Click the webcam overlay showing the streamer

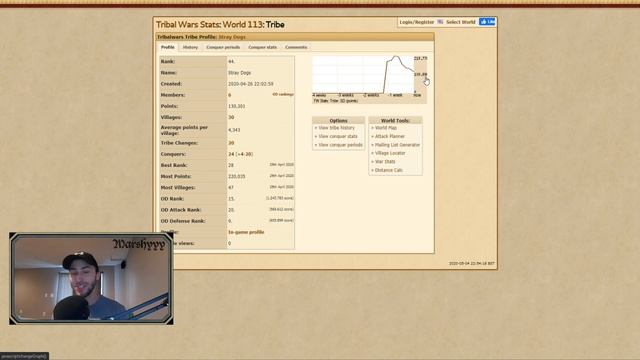coord(91,279)
